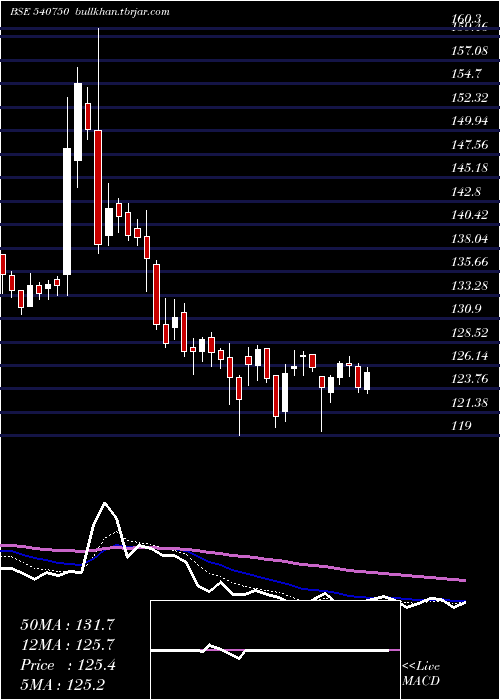Click the tallest white candlestick body
This screenshot has width=500, height=700.
(67, 211)
